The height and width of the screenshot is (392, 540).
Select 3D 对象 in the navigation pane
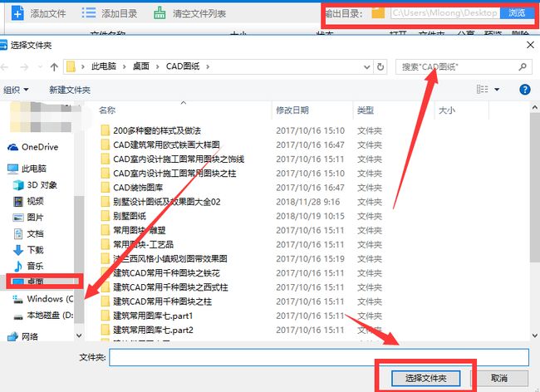click(x=35, y=185)
